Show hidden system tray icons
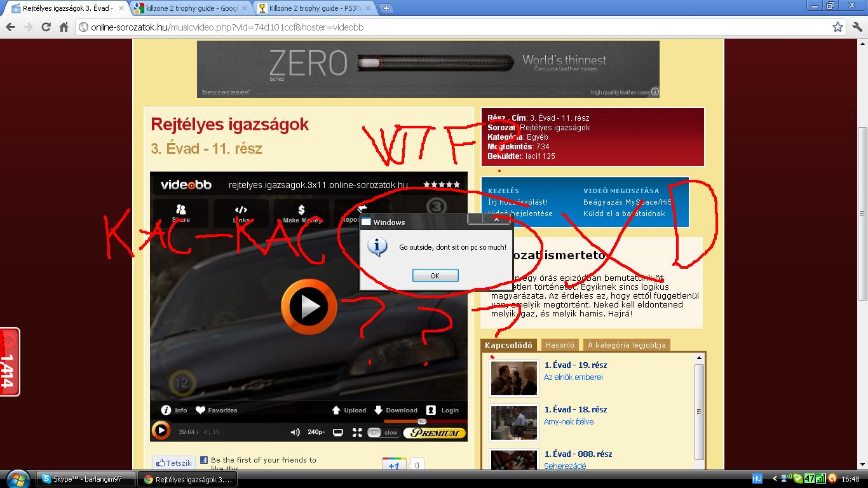This screenshot has width=868, height=488. tap(775, 478)
